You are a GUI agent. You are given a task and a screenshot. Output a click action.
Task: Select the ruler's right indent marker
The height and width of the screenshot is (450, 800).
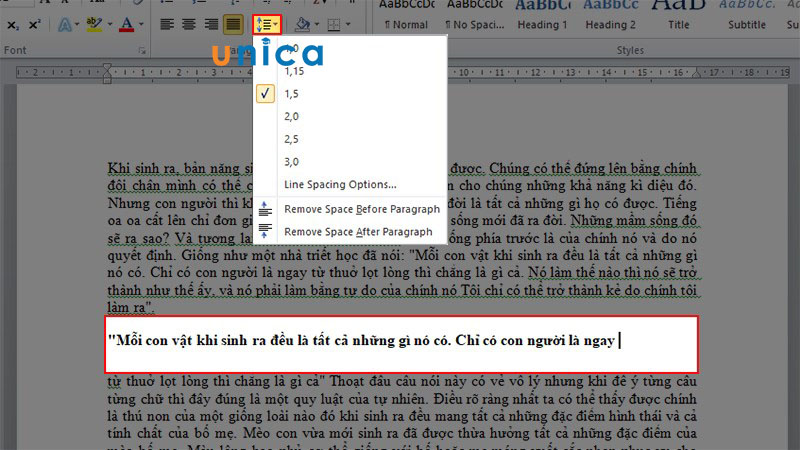[x=696, y=73]
